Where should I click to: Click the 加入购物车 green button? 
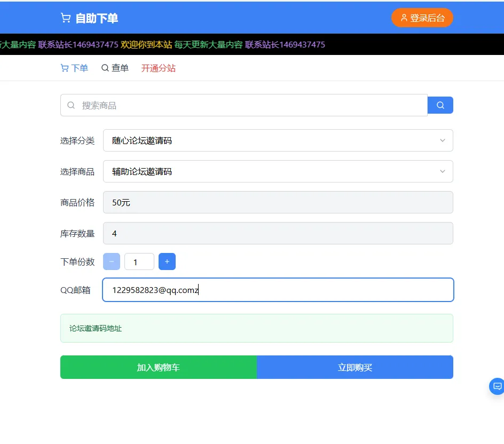(x=158, y=367)
